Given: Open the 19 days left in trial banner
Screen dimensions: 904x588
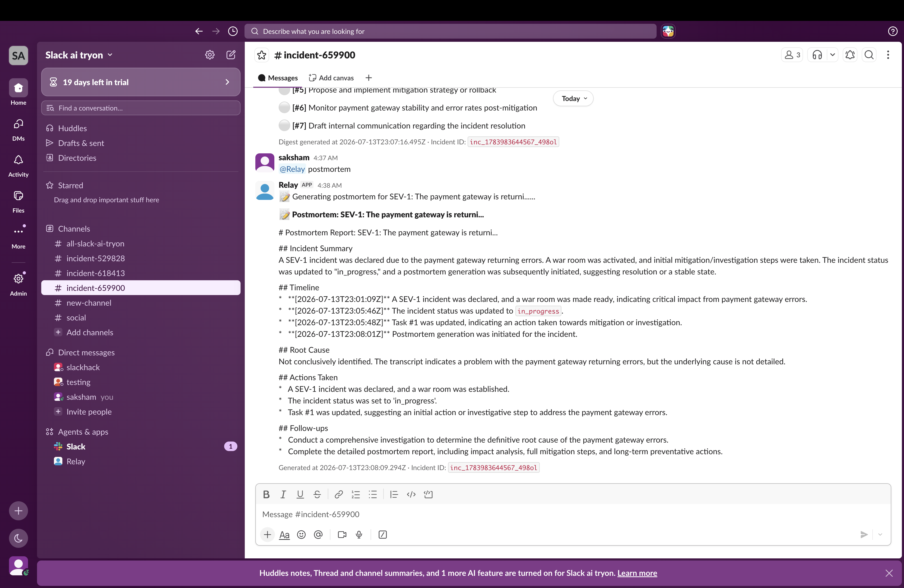Looking at the screenshot, I should pyautogui.click(x=141, y=82).
